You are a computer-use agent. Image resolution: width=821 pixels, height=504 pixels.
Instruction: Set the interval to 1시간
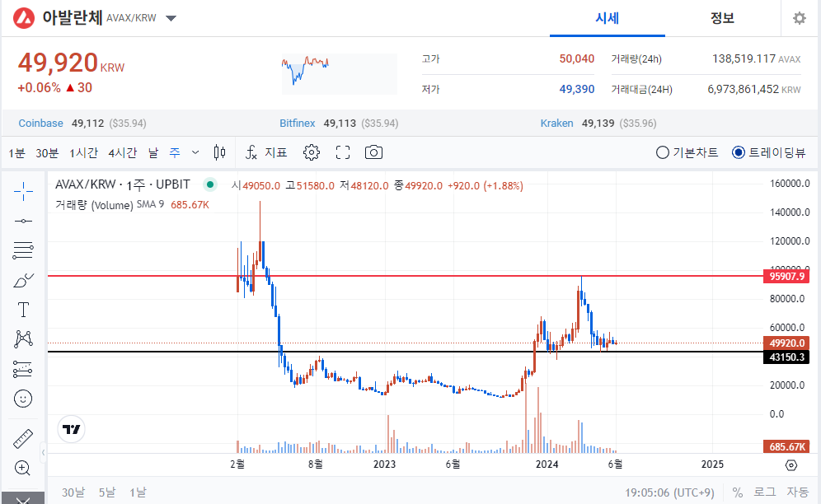click(84, 153)
